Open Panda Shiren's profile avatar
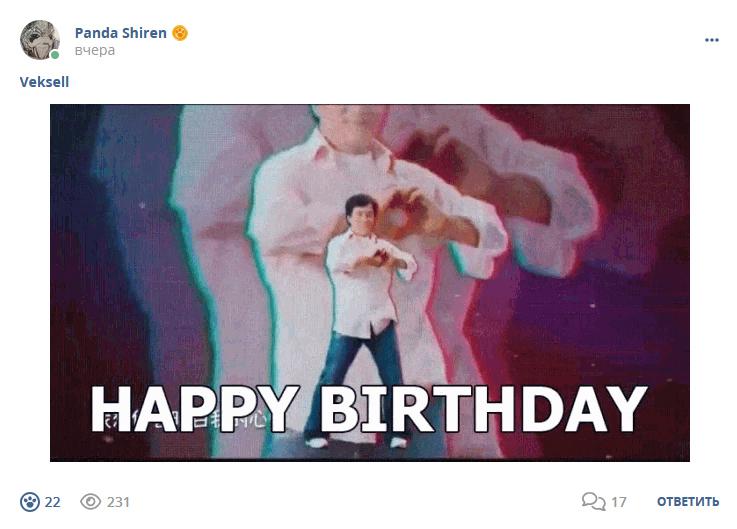This screenshot has width=737, height=529. (x=40, y=40)
